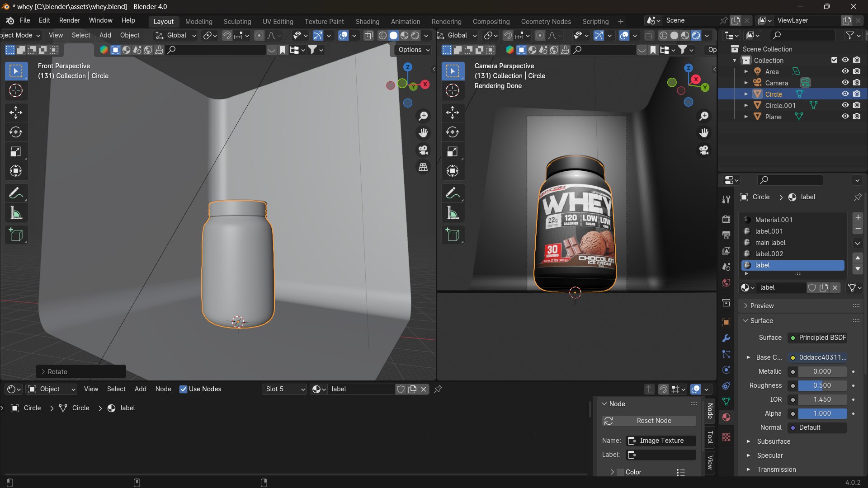The width and height of the screenshot is (868, 488).
Task: Expand the Subsurface section
Action: (748, 441)
